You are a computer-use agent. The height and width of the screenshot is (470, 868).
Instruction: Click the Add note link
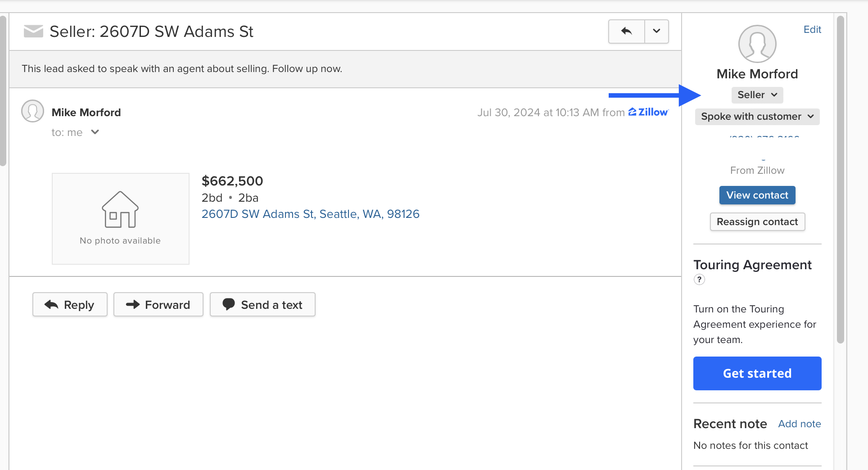click(x=799, y=424)
